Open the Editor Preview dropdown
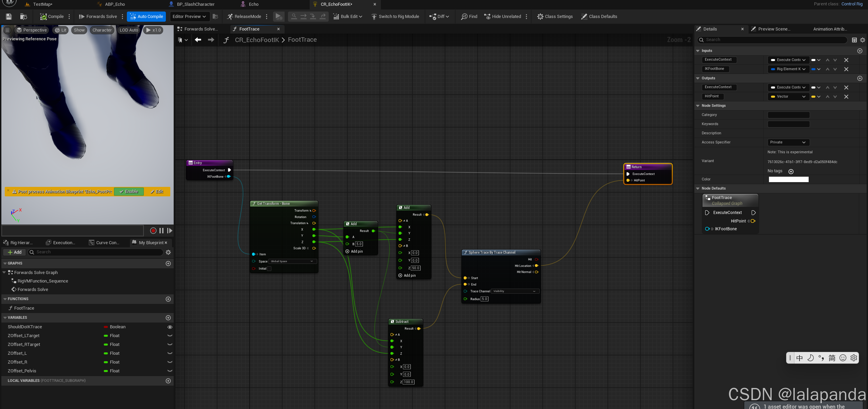The height and width of the screenshot is (409, 868). coord(189,16)
